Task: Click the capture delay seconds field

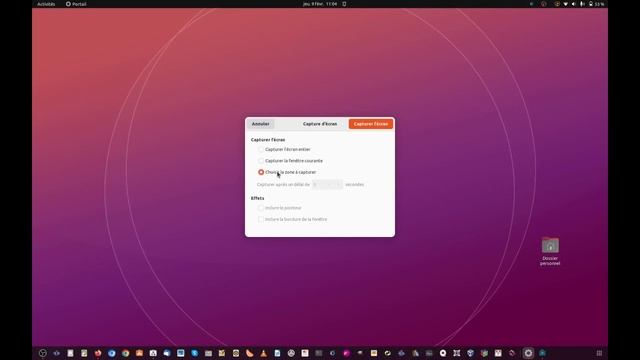Action: click(327, 184)
